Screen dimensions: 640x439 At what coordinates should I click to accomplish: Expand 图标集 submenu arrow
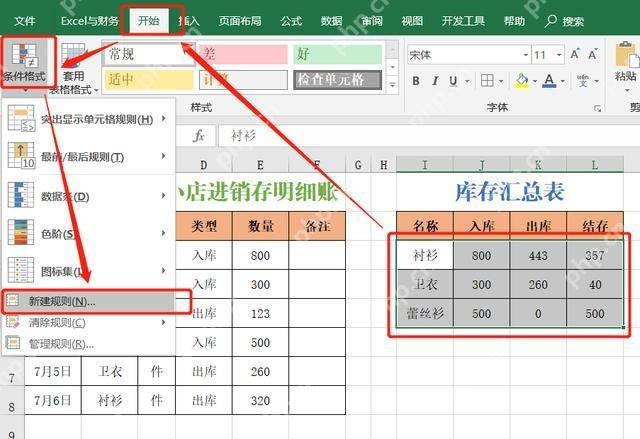point(164,270)
